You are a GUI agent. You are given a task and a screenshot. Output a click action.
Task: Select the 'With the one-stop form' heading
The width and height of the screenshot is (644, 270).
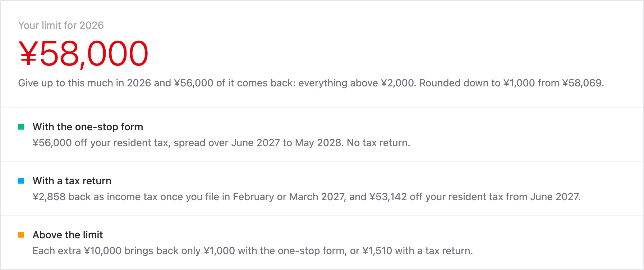click(88, 127)
